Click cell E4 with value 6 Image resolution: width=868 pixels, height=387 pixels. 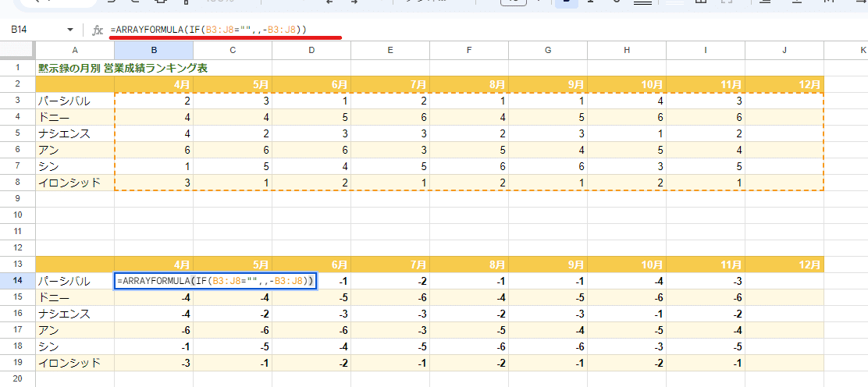point(390,117)
